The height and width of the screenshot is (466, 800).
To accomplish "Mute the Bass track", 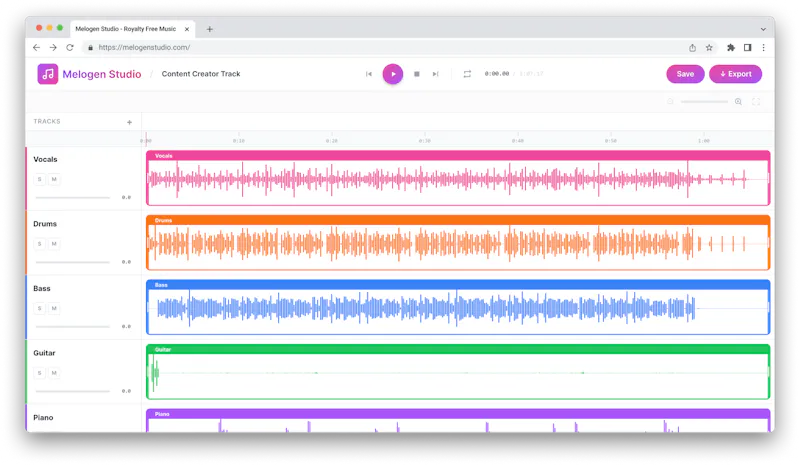I will [54, 308].
